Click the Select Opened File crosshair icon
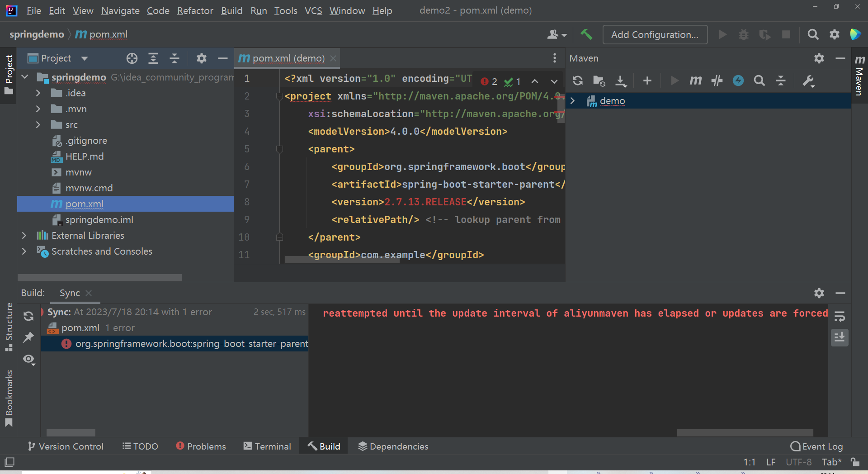 (x=132, y=58)
